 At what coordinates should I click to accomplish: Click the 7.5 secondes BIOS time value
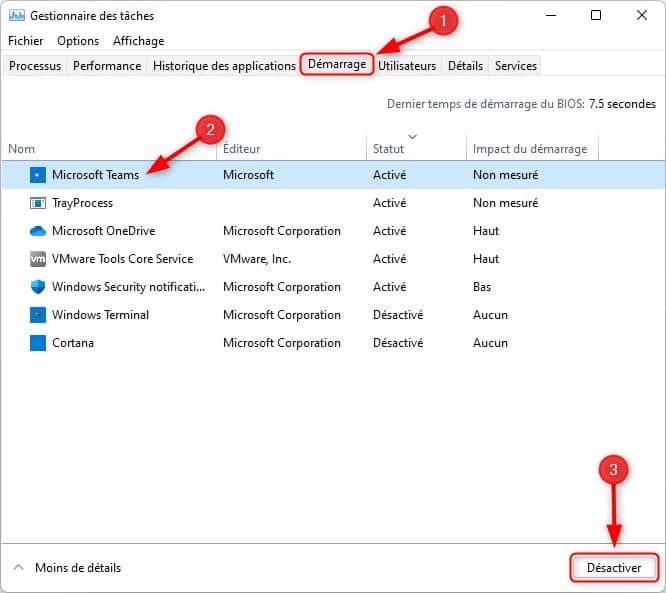622,104
